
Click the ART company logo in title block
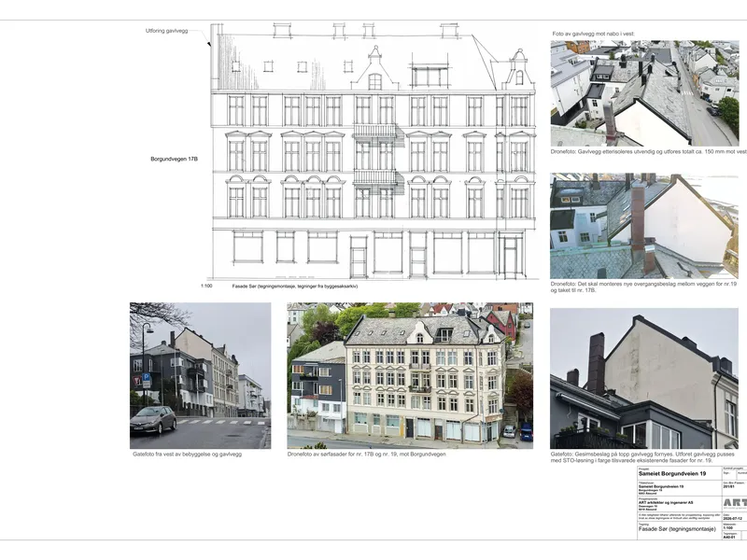[x=735, y=503]
